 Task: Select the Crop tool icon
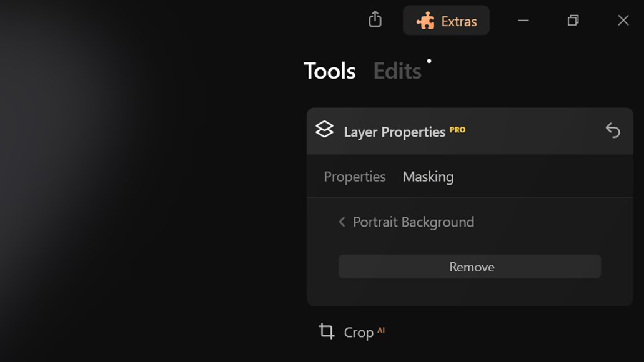pos(327,331)
